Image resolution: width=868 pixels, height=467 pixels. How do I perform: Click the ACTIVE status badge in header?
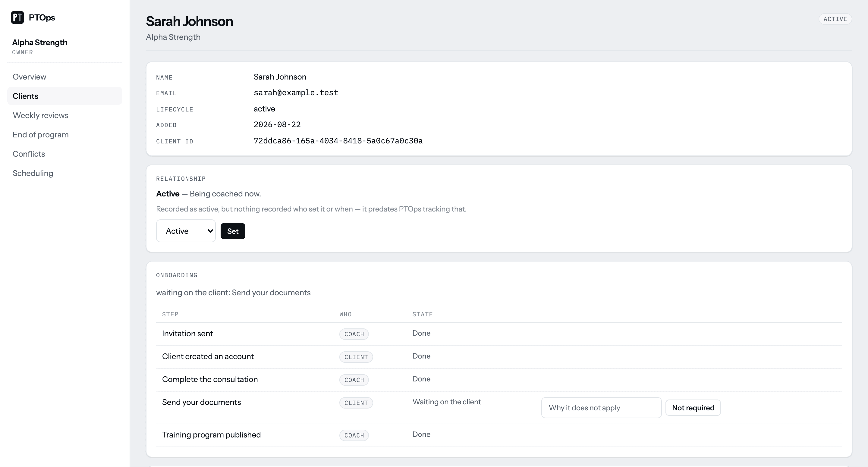(x=835, y=19)
